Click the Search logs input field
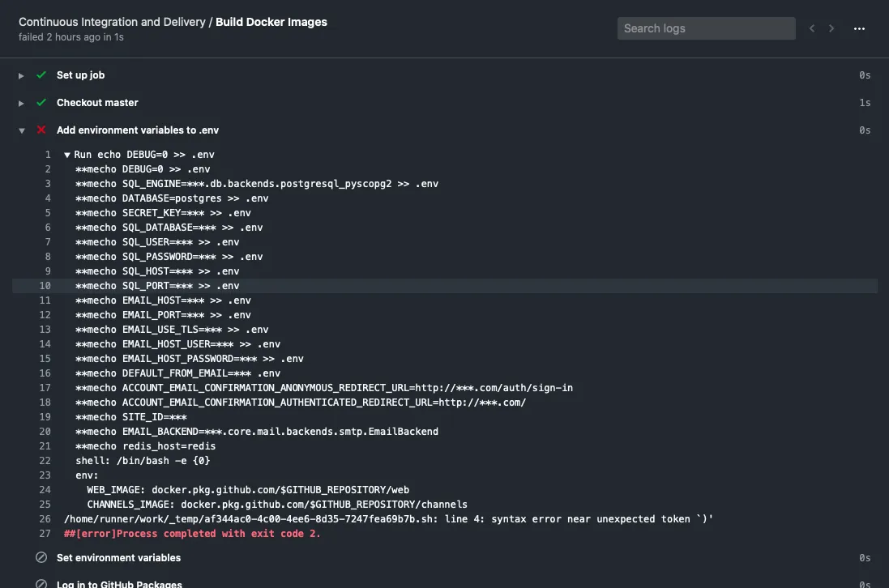The image size is (889, 588). point(706,28)
